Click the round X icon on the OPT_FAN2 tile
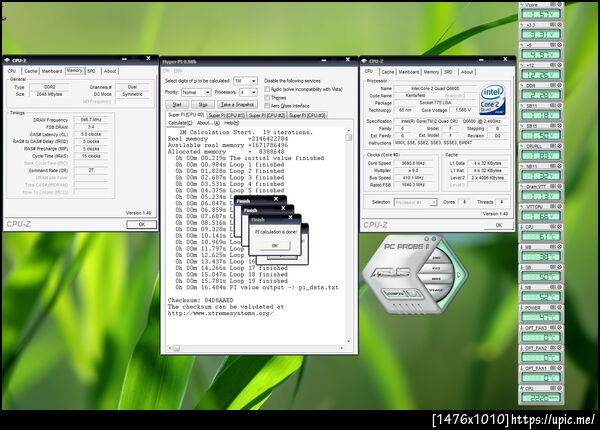 point(559,348)
